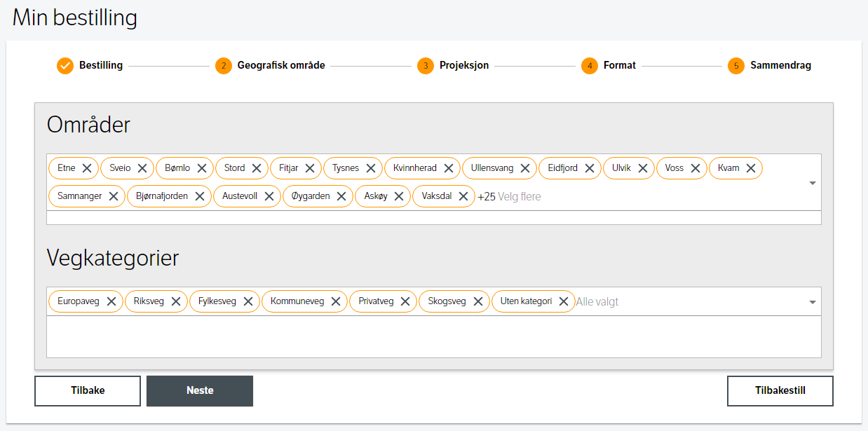
Task: Open the Områder dropdown arrow
Action: click(x=813, y=183)
